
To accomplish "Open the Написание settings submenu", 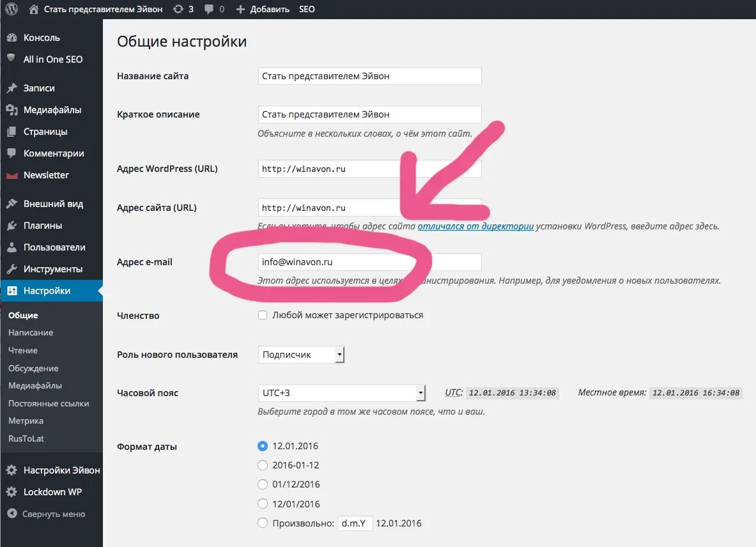I will tap(31, 332).
